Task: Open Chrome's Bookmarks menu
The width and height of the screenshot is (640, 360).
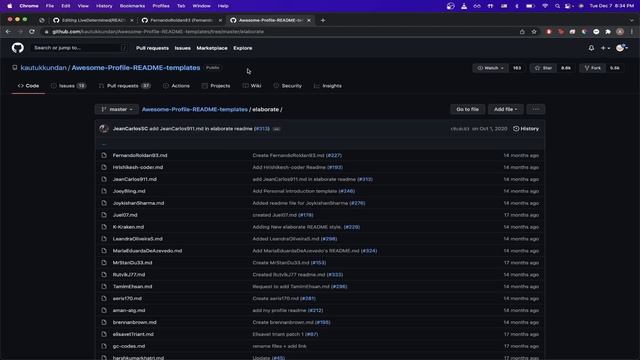Action: (x=132, y=6)
